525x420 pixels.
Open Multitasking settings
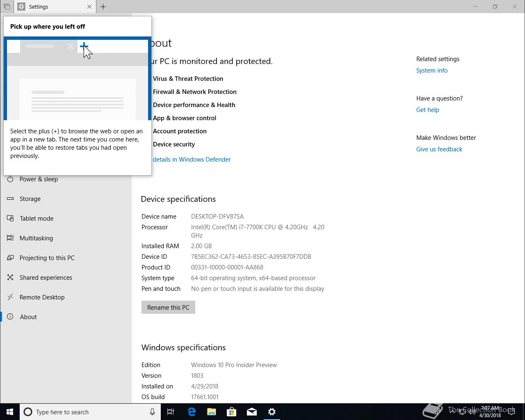(x=36, y=238)
